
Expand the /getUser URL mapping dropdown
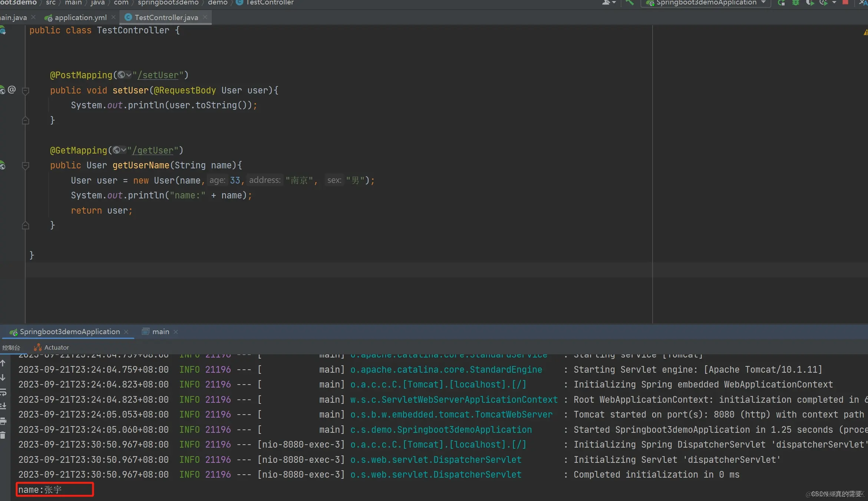pyautogui.click(x=119, y=150)
